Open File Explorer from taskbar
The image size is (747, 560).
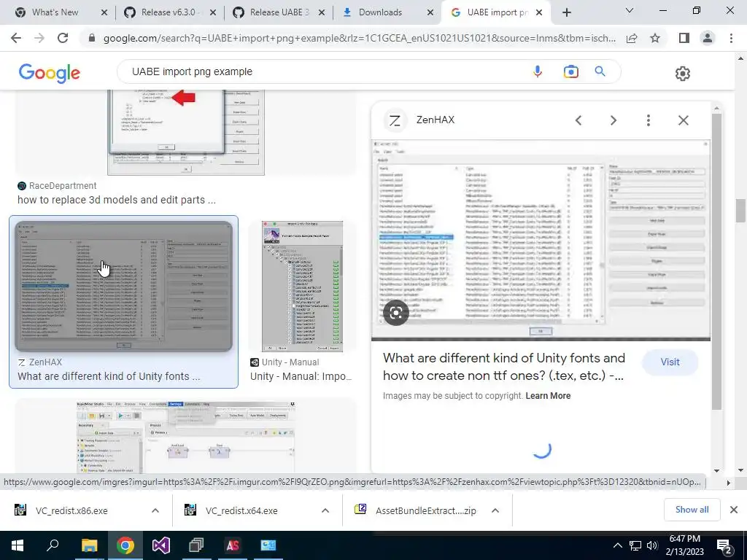point(89,545)
